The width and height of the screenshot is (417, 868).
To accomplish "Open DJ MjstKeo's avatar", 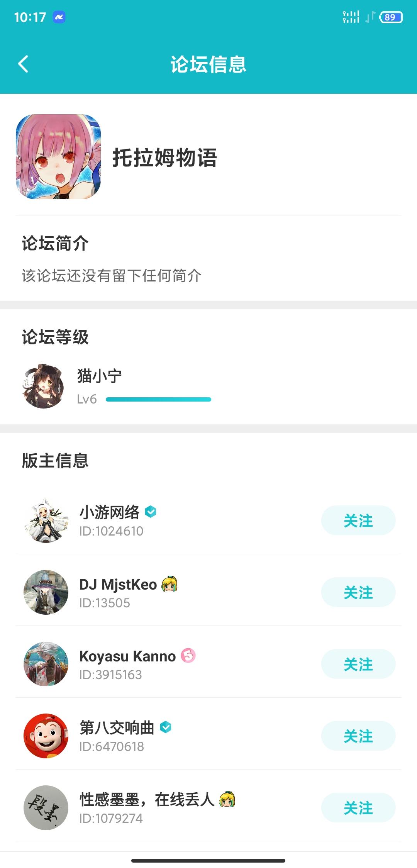I will [x=46, y=592].
